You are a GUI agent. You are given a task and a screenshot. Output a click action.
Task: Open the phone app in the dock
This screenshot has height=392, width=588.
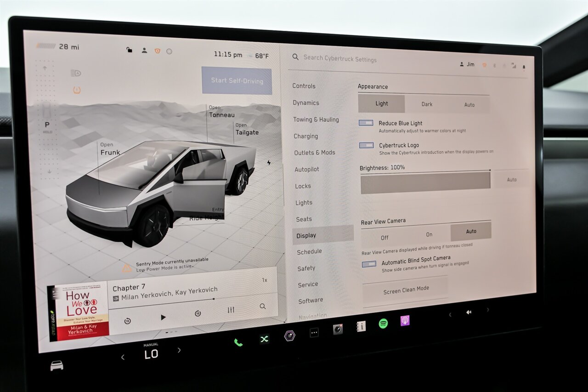(238, 342)
